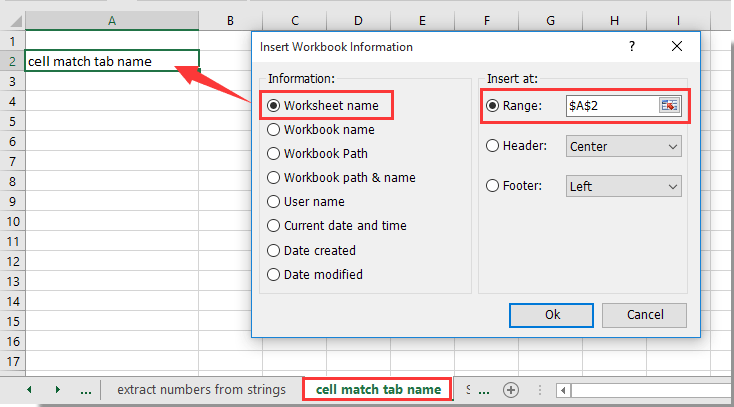Go to the previous sheet tab arrow

point(29,390)
